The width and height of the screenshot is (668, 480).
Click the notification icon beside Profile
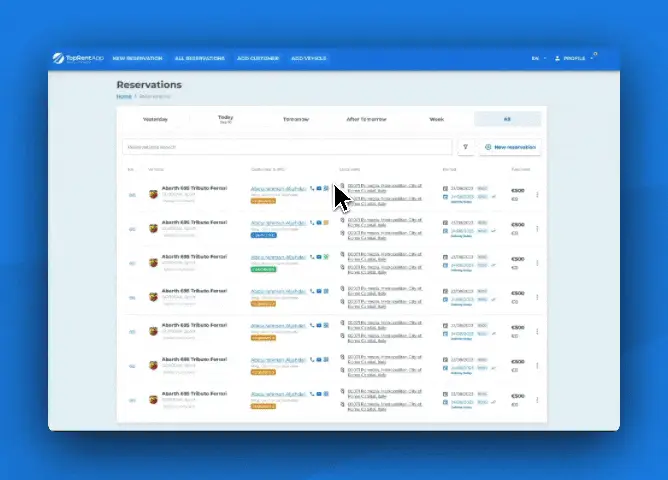point(594,56)
